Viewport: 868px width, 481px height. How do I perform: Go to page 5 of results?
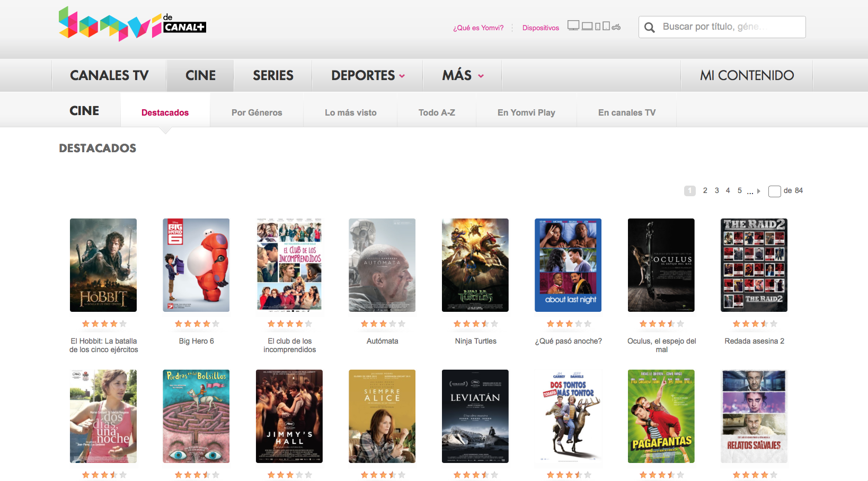coord(740,190)
